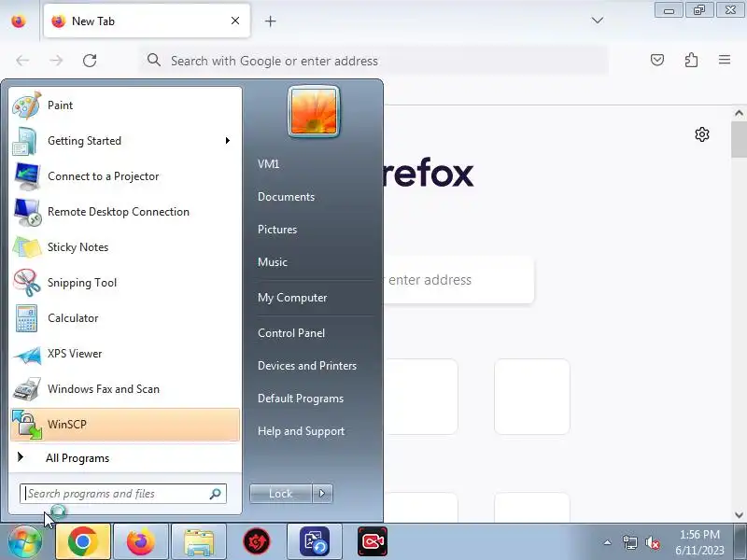
Task: Click the Firefox forward arrow
Action: 56,61
